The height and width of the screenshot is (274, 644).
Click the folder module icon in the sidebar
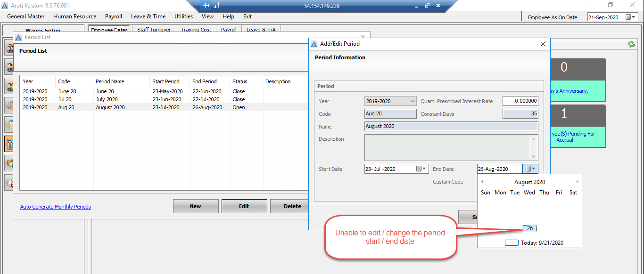click(x=8, y=124)
